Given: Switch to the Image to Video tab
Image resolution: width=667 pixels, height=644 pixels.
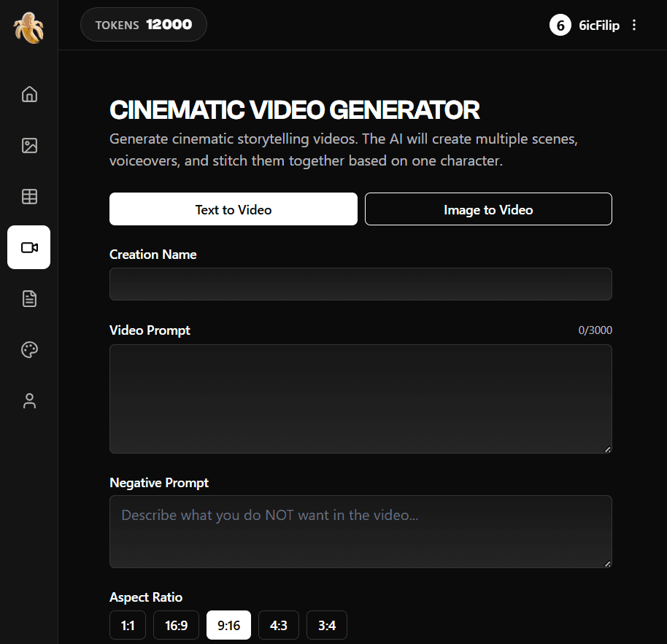Looking at the screenshot, I should point(488,209).
